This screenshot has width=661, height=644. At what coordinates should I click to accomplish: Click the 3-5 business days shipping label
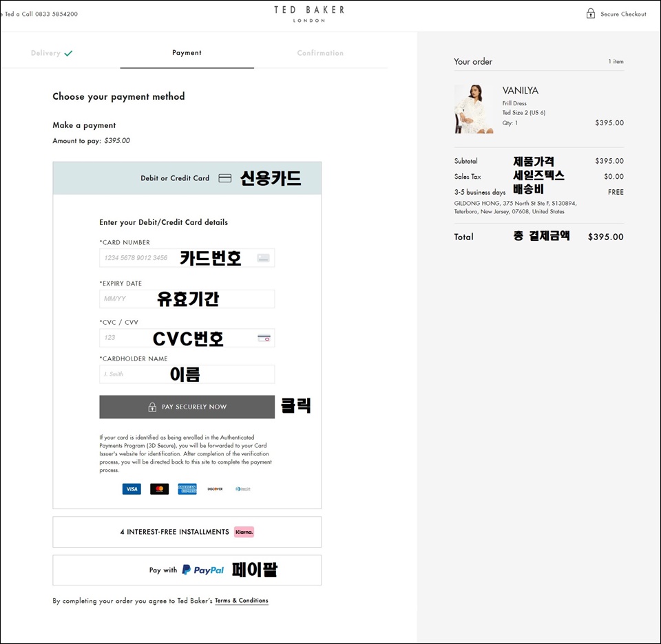pyautogui.click(x=480, y=192)
